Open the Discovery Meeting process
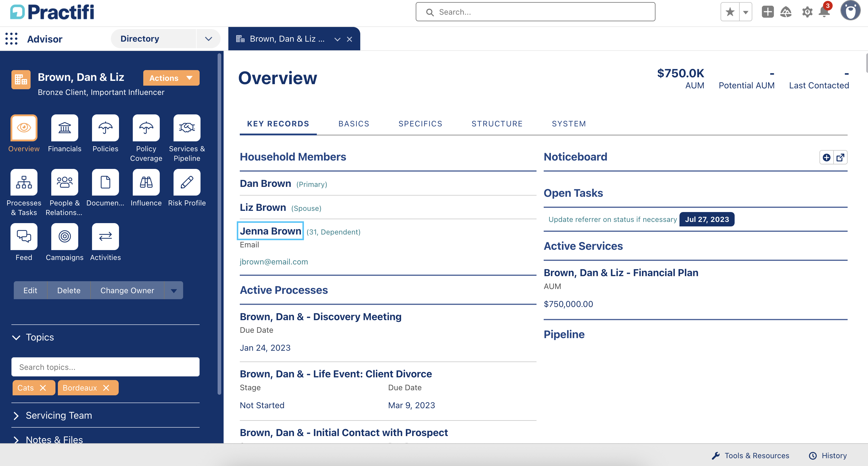 [x=320, y=317]
